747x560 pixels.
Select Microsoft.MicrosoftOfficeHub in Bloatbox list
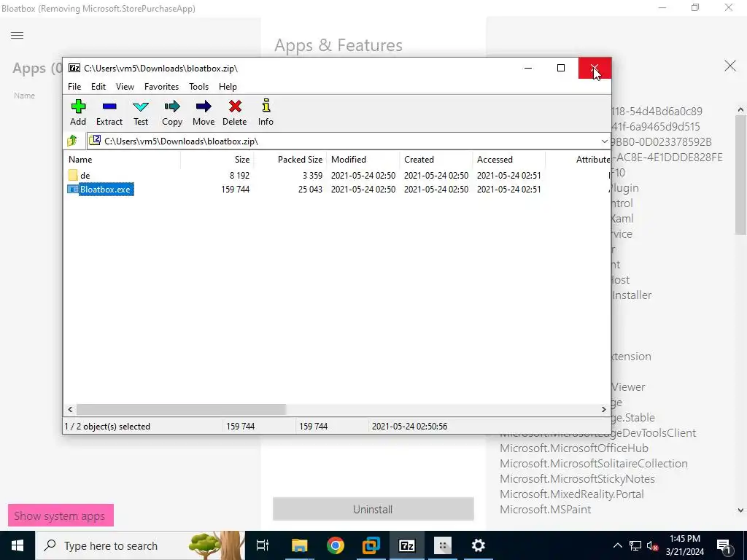point(574,448)
